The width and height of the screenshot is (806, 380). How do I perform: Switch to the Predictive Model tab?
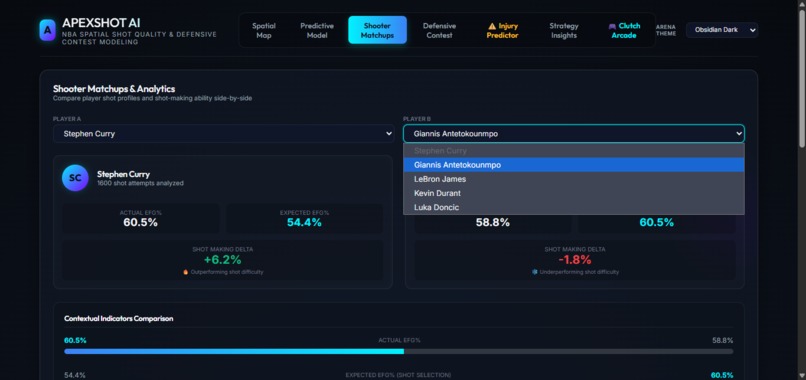pos(317,30)
